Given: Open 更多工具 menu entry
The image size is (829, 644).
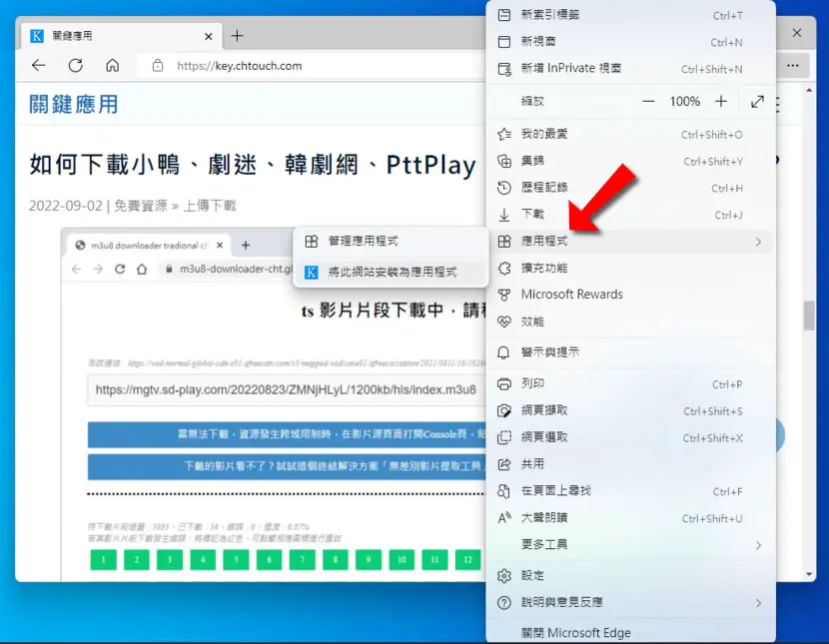Looking at the screenshot, I should click(630, 545).
